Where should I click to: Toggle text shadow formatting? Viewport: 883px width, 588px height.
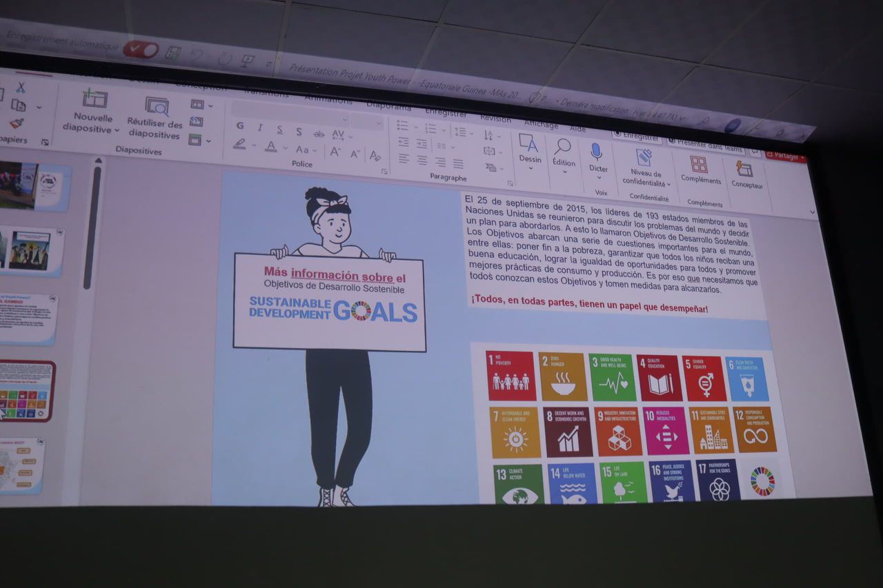point(299,132)
